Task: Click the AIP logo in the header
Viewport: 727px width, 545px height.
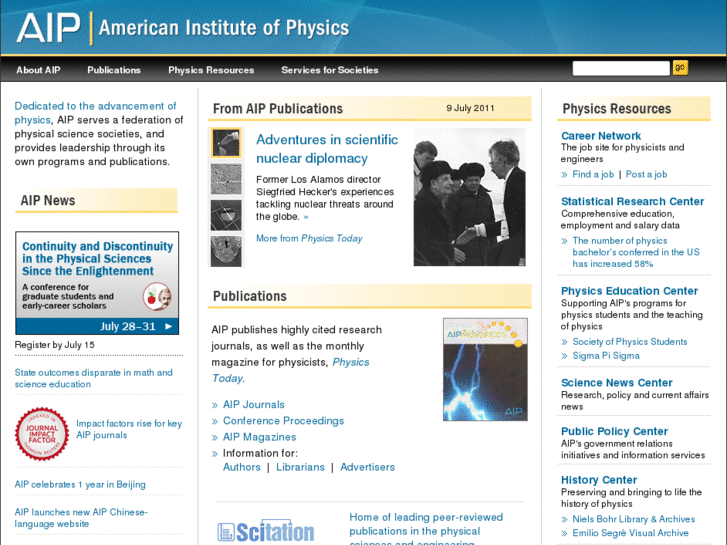Action: pyautogui.click(x=48, y=28)
